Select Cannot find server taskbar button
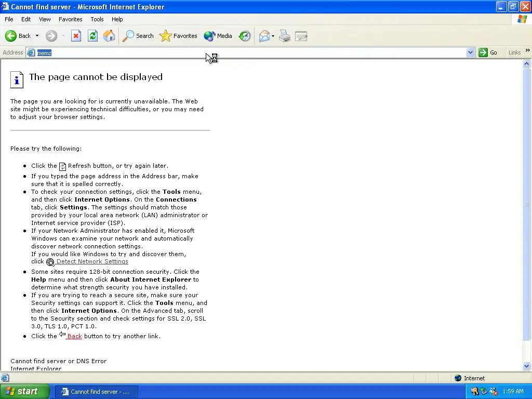Screen dimensions: 532x399 click(96, 392)
